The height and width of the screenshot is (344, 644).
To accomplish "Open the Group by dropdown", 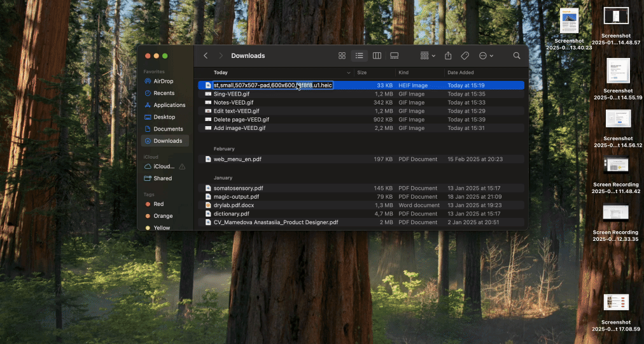I will [x=428, y=56].
